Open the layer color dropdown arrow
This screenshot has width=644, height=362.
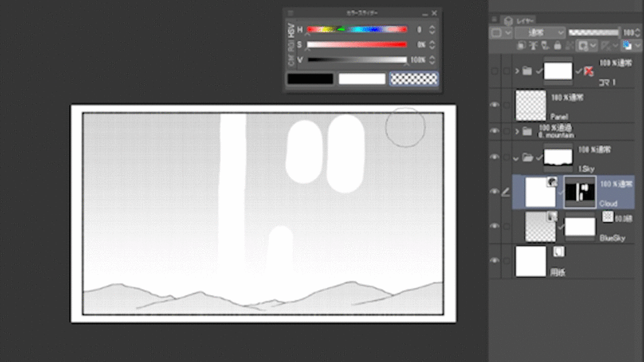click(637, 46)
